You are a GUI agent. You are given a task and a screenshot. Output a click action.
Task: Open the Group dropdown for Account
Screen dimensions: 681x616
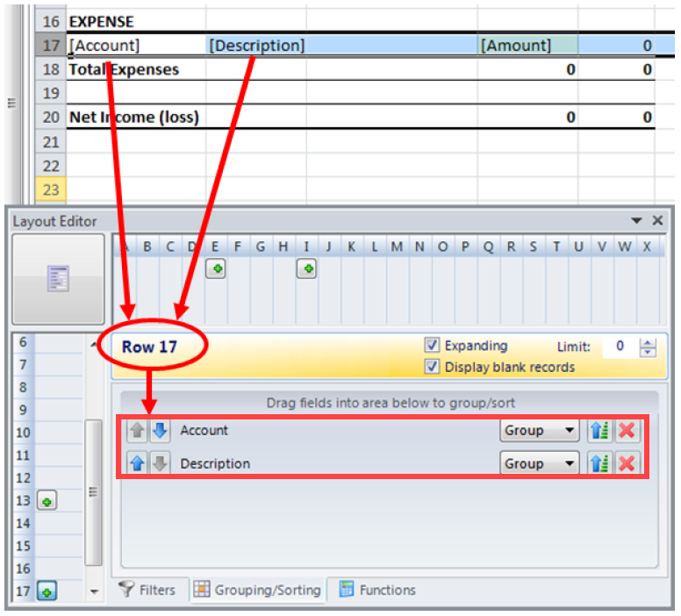point(540,431)
